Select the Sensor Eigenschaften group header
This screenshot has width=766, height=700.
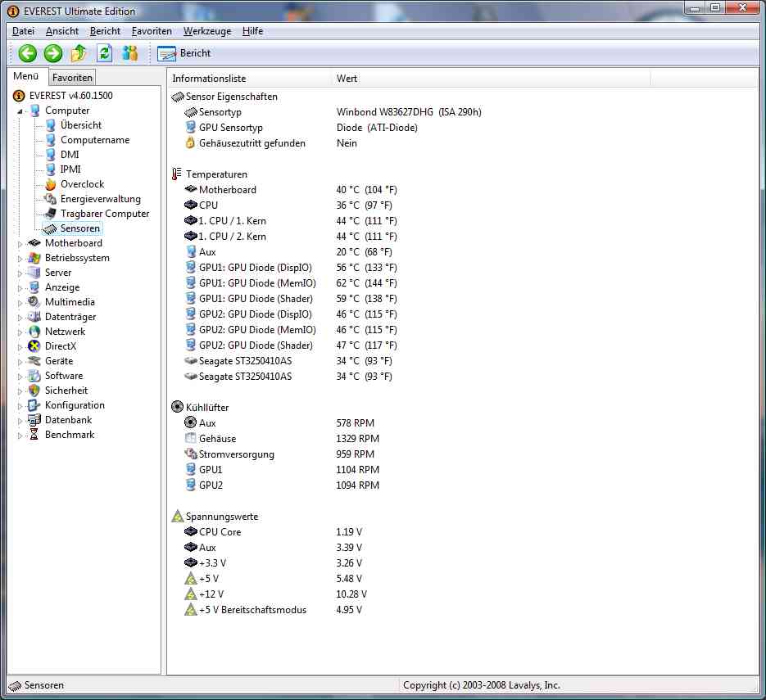tap(232, 97)
